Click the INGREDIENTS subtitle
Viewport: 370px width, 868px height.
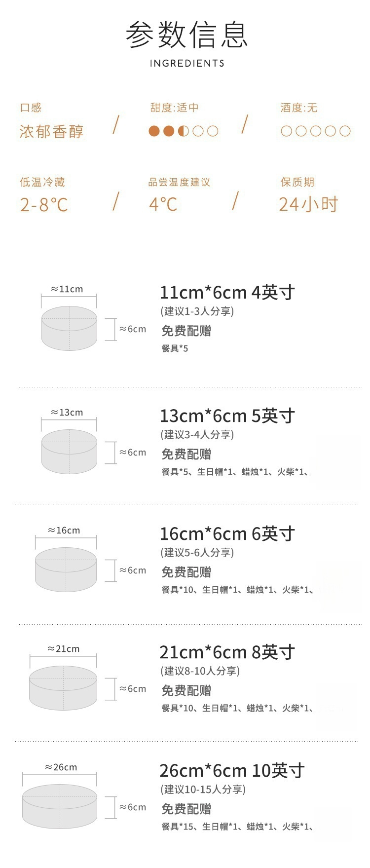click(187, 63)
